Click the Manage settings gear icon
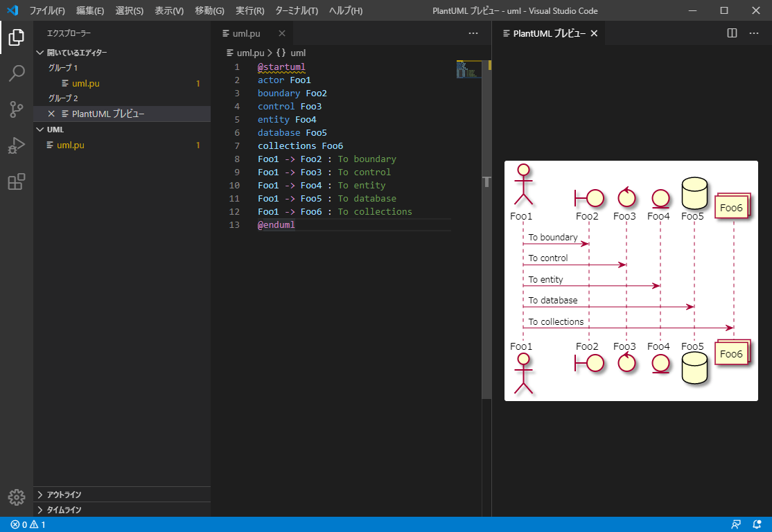 15,497
